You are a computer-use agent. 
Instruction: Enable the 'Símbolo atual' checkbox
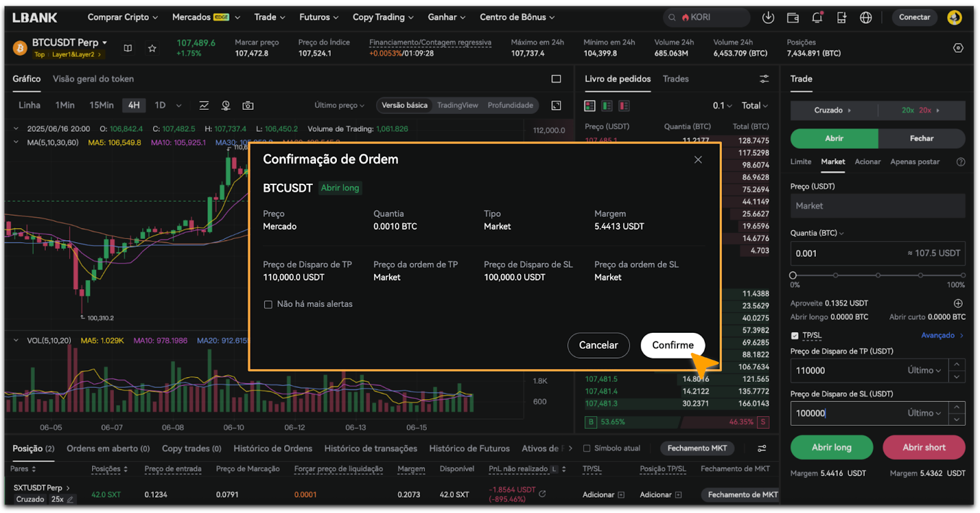coord(587,449)
